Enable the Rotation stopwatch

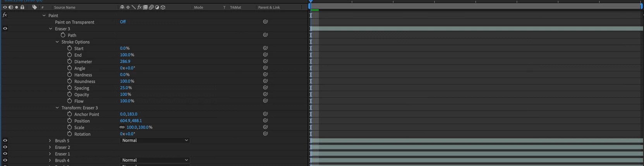click(69, 134)
